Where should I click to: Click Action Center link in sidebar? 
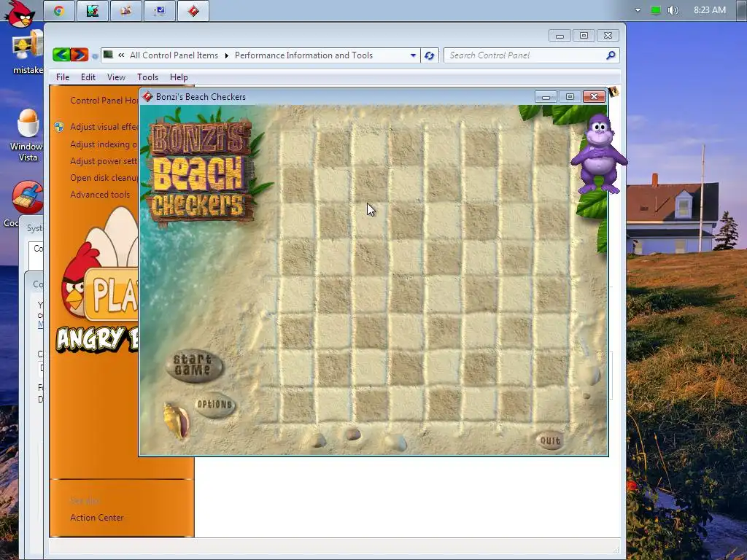pyautogui.click(x=97, y=518)
